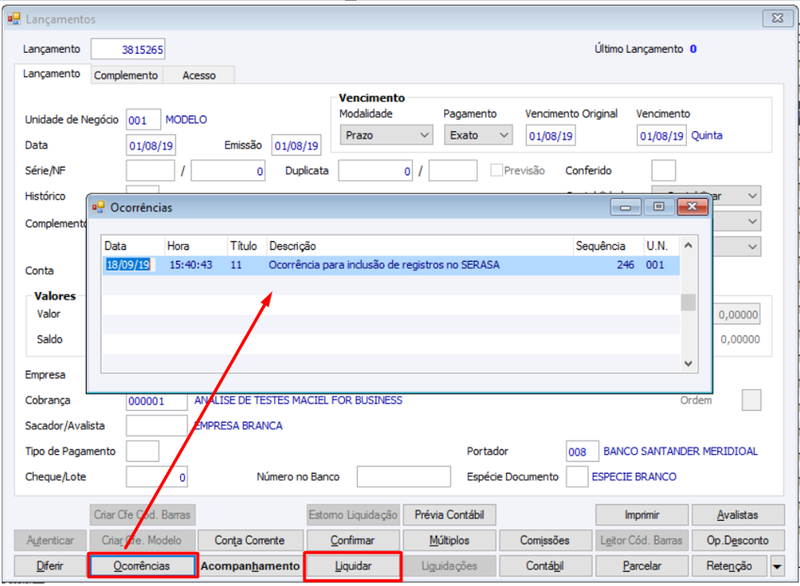Click the Emissão date field
The height and width of the screenshot is (586, 800).
[296, 146]
